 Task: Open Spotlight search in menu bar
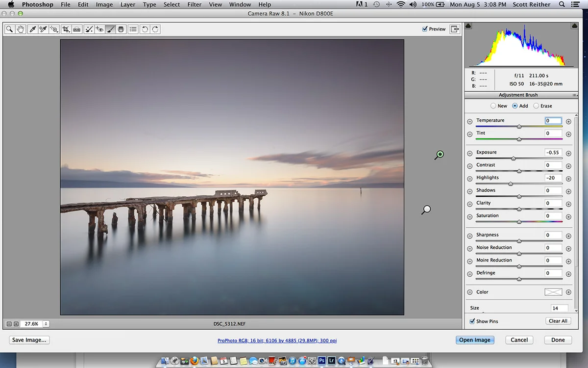[563, 4]
